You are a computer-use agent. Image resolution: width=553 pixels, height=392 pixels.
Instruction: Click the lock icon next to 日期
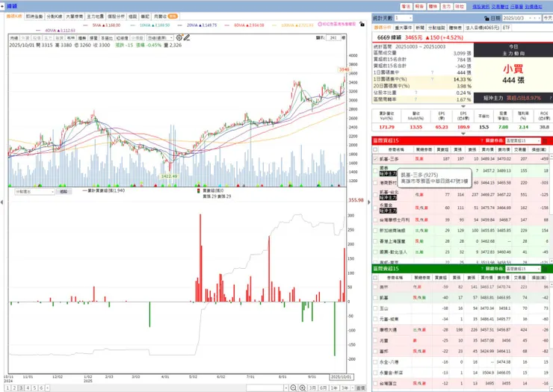486,19
